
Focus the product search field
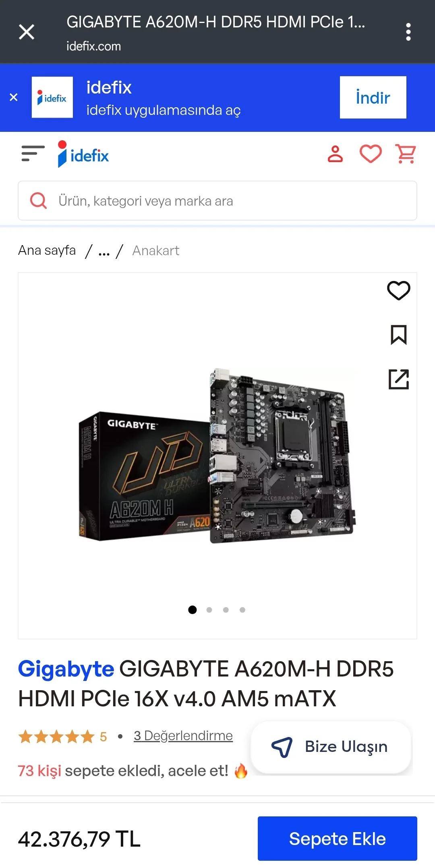[217, 201]
